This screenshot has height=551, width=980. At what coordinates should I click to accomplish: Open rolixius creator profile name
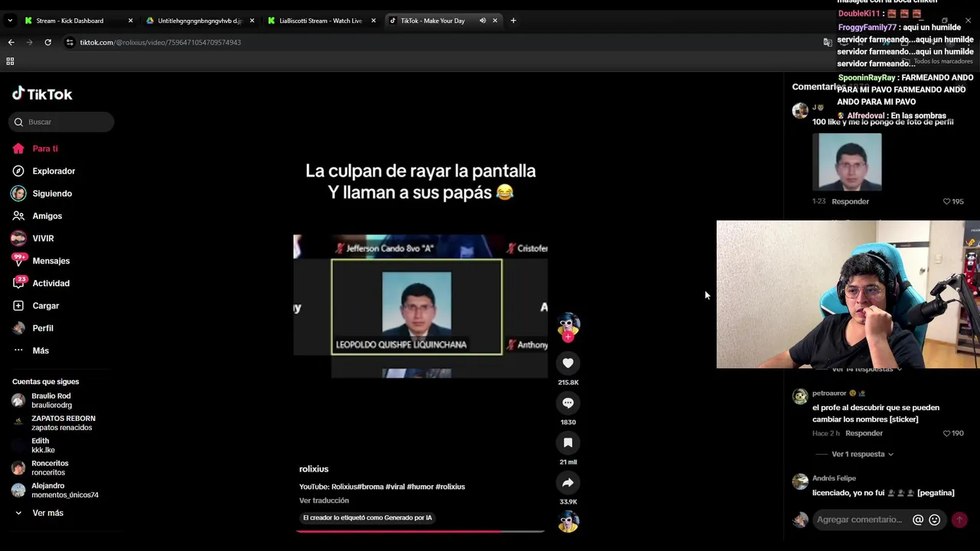314,469
